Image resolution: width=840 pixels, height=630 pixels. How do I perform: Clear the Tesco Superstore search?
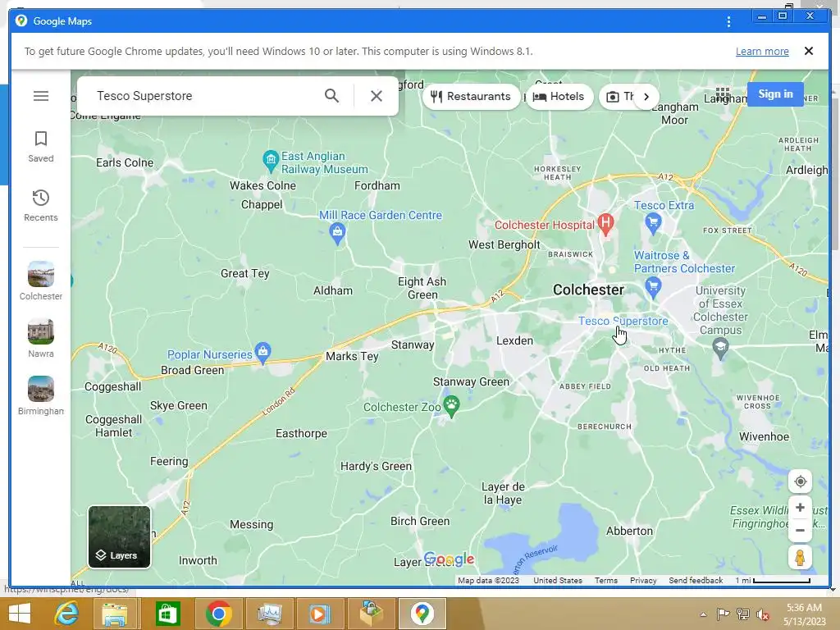(x=377, y=96)
